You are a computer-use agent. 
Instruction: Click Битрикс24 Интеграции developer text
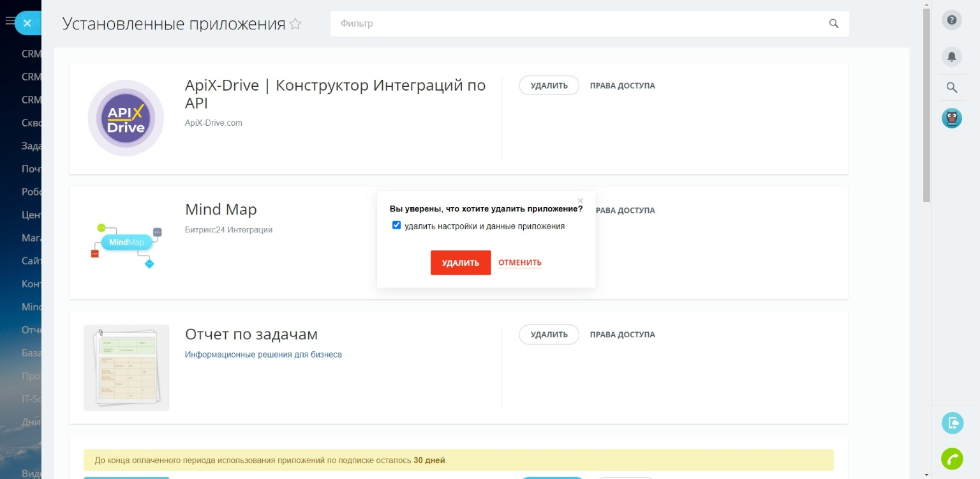(228, 229)
